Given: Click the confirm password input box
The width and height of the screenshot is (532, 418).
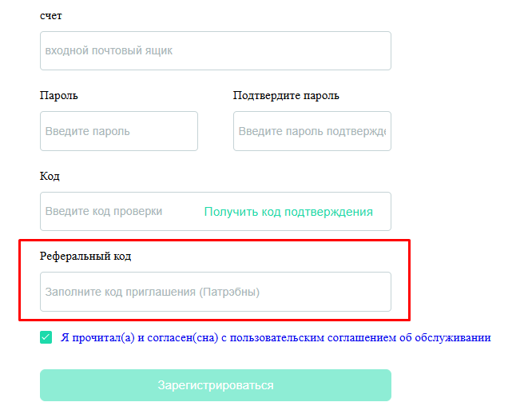Looking at the screenshot, I should click(312, 131).
